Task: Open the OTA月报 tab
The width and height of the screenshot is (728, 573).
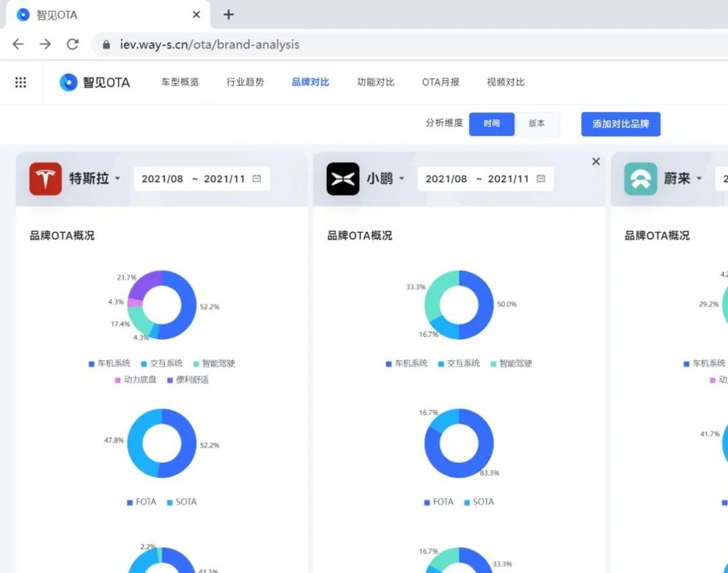Action: (440, 82)
